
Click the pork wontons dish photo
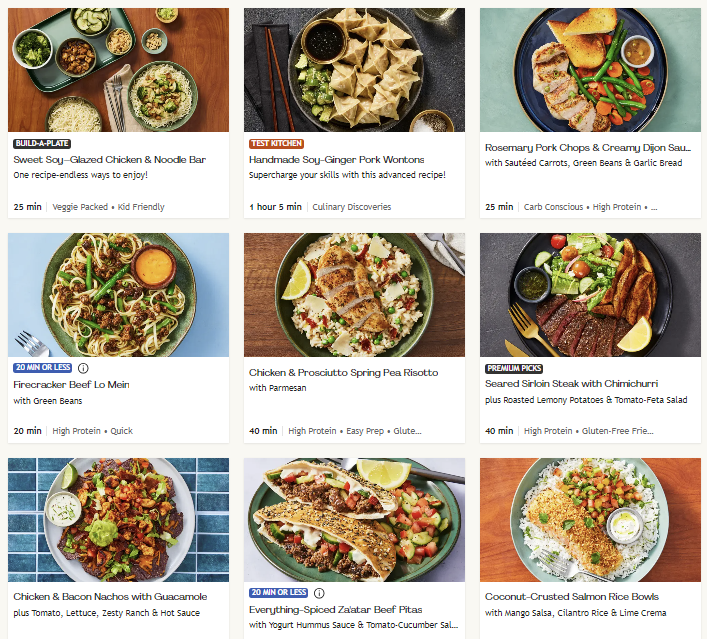pos(354,70)
